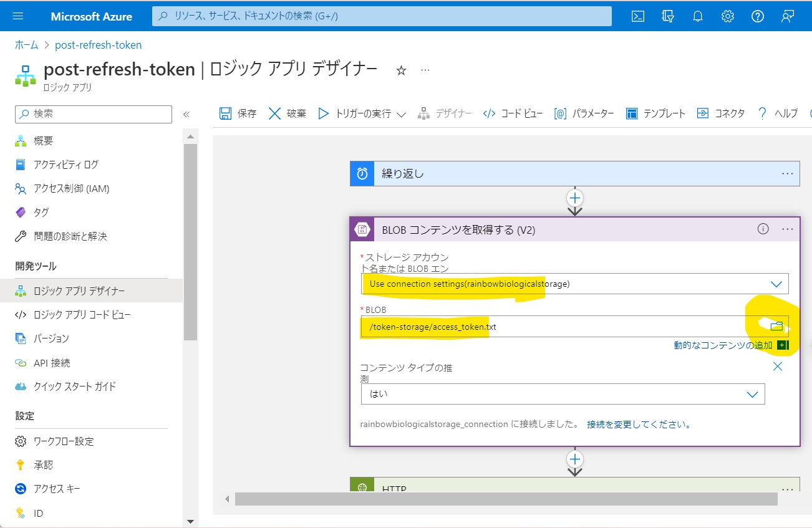The height and width of the screenshot is (528, 812).
Task: Click 動的なコンテンツの追加 link
Action: tap(723, 345)
